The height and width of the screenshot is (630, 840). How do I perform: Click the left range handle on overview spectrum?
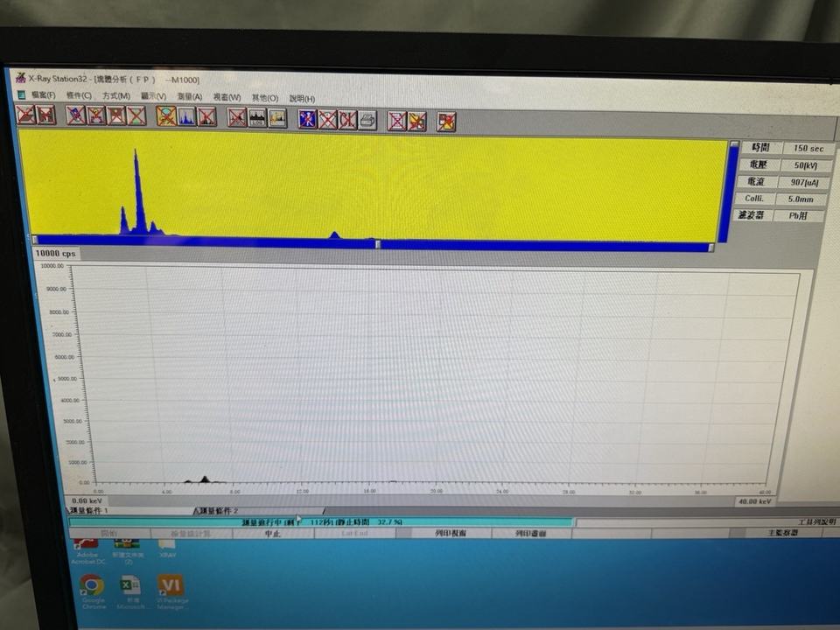35,240
